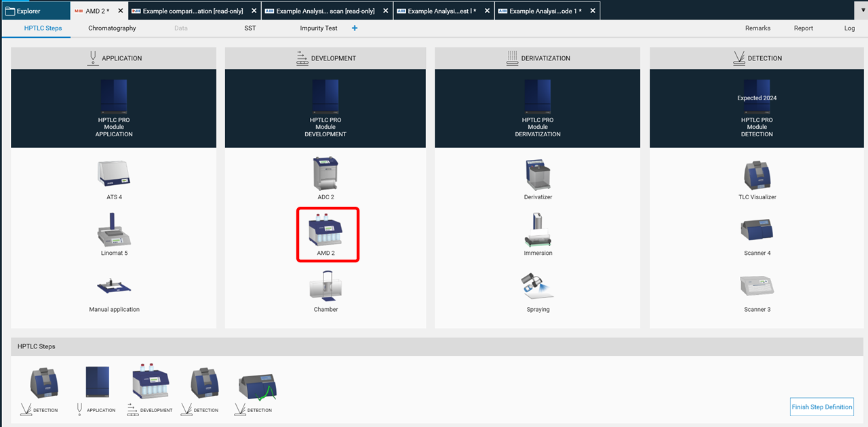Select the HPTLC PRO Module APPLICATION
Image resolution: width=868 pixels, height=427 pixels.
pyautogui.click(x=113, y=108)
